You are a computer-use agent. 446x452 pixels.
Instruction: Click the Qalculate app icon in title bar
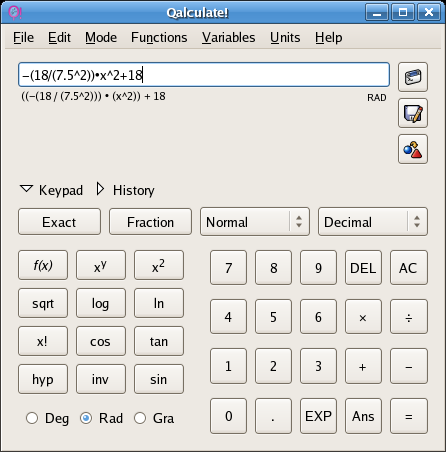point(15,13)
